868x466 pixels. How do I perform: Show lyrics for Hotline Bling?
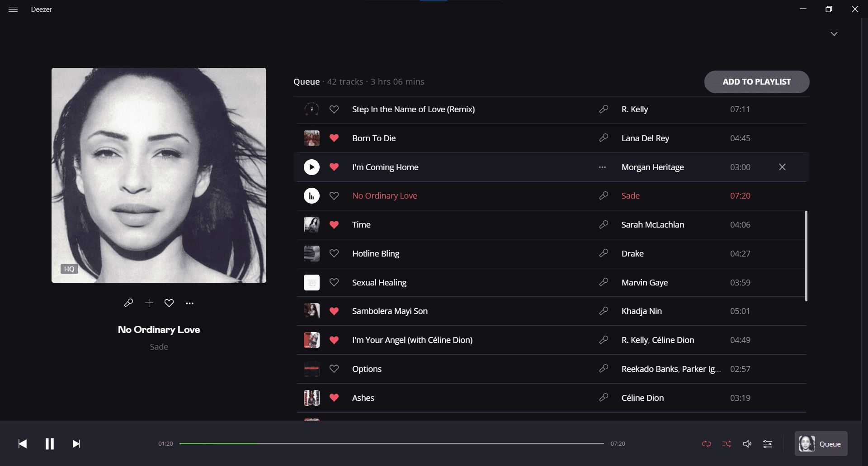[x=604, y=253]
